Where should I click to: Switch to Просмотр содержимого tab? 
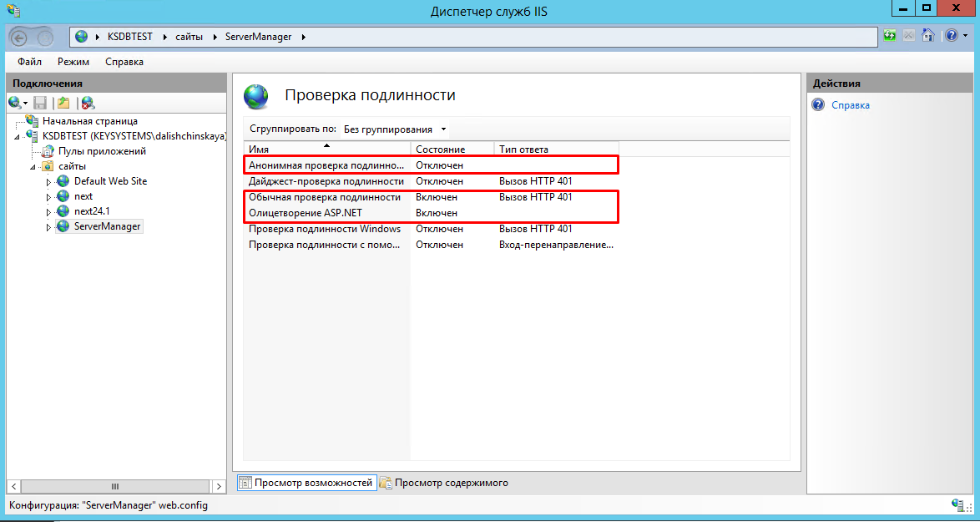coord(444,483)
